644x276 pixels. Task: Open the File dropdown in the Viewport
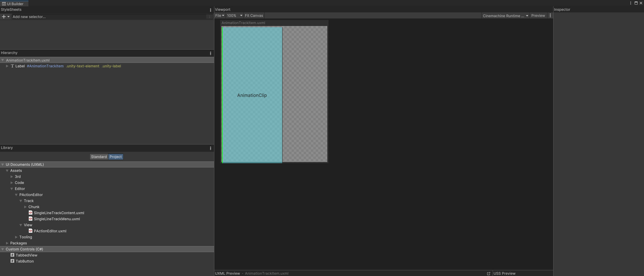(x=220, y=15)
